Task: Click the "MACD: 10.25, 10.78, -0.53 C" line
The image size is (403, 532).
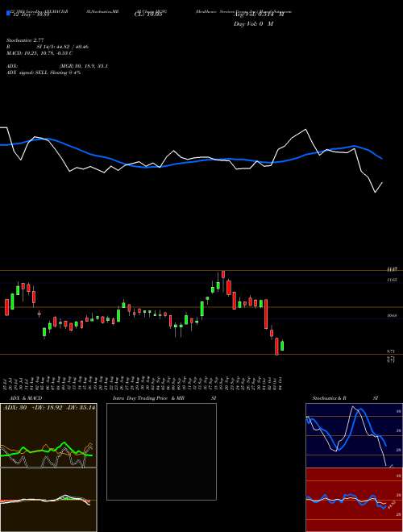Action: (39, 53)
